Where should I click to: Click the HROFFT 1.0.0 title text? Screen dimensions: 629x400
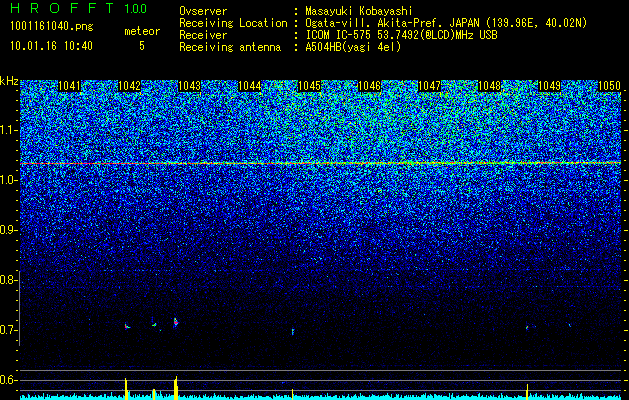coord(79,8)
